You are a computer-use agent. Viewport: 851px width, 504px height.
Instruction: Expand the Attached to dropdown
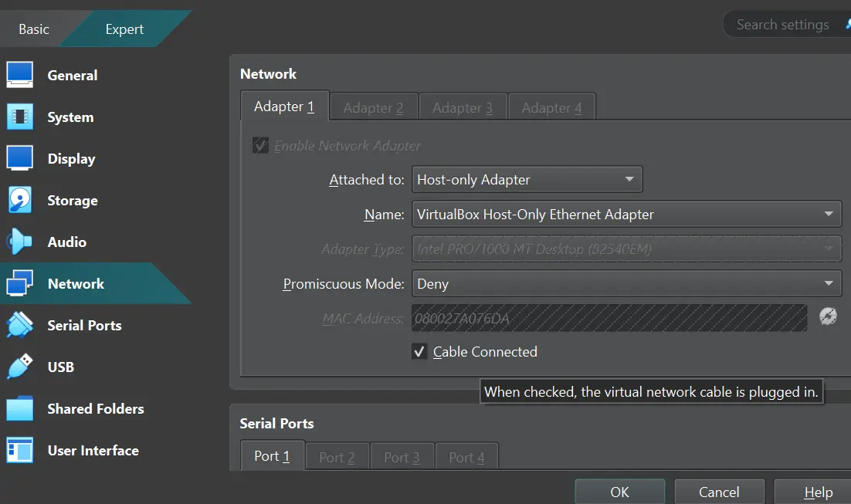[x=527, y=180]
